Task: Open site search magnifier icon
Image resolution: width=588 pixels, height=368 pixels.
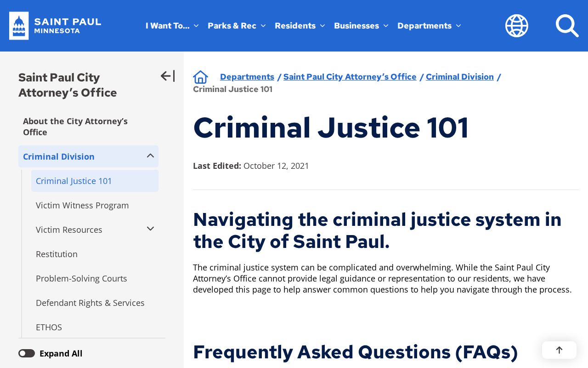Action: pos(567,26)
